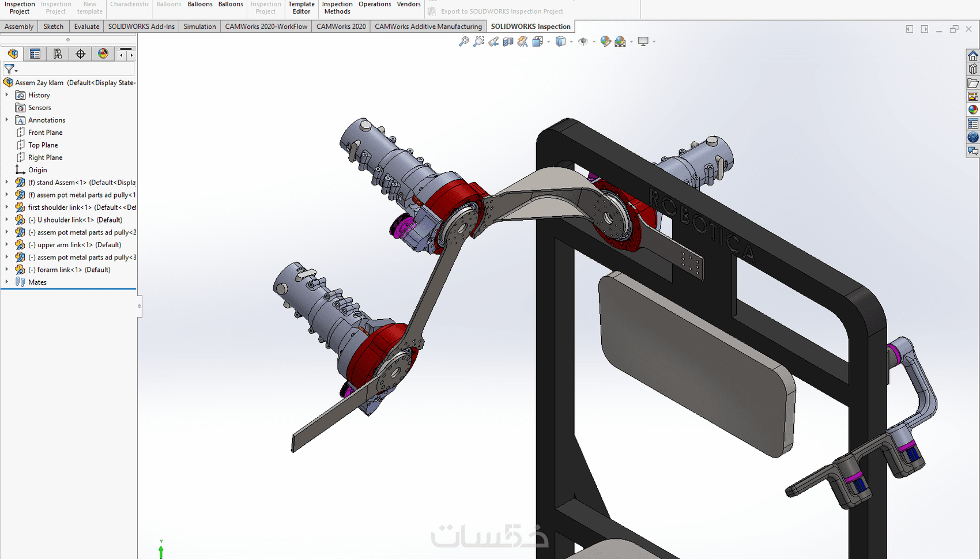Click the manager tabs scroll-right arrow
The width and height of the screenshot is (980, 559).
coord(132,55)
